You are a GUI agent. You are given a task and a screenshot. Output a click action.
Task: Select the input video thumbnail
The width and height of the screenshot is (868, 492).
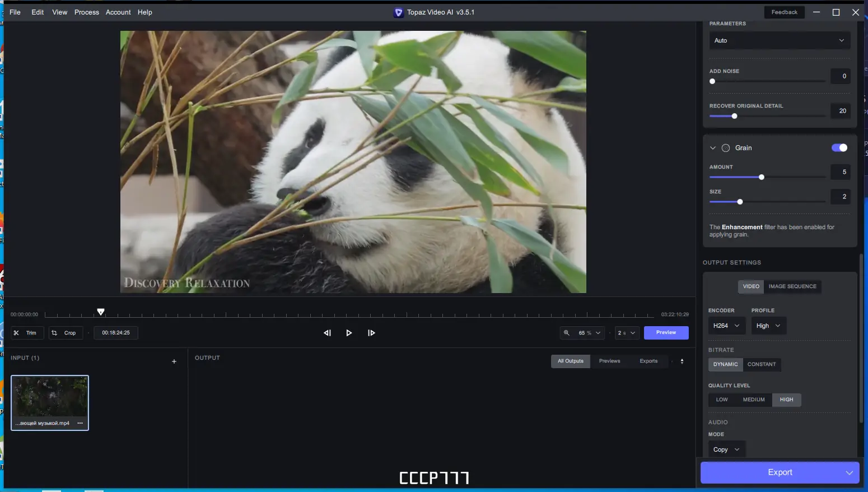tap(50, 403)
